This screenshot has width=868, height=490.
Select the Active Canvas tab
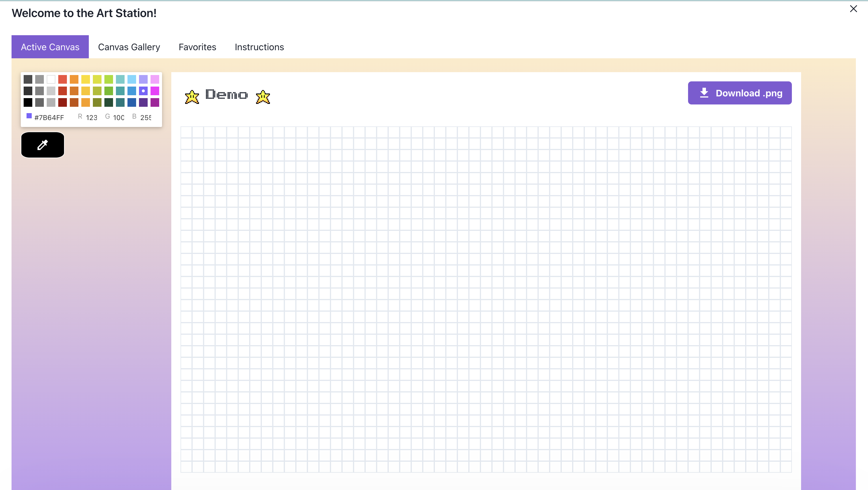coord(50,47)
